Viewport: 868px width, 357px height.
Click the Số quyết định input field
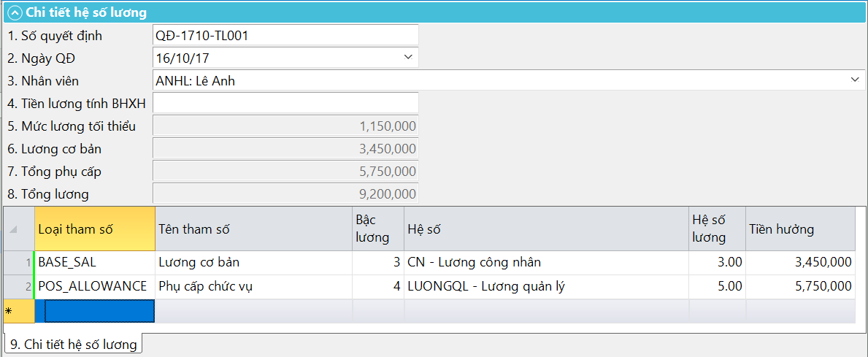coord(285,35)
